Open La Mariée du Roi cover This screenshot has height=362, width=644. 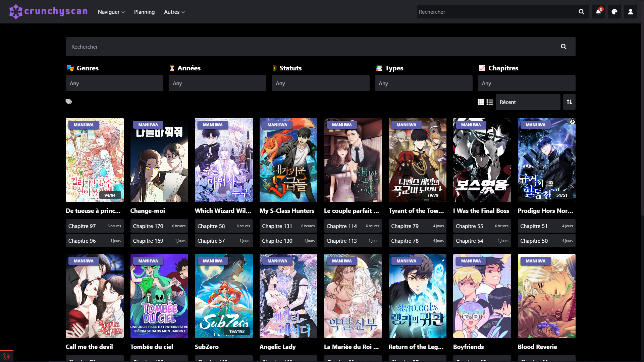coord(353,296)
